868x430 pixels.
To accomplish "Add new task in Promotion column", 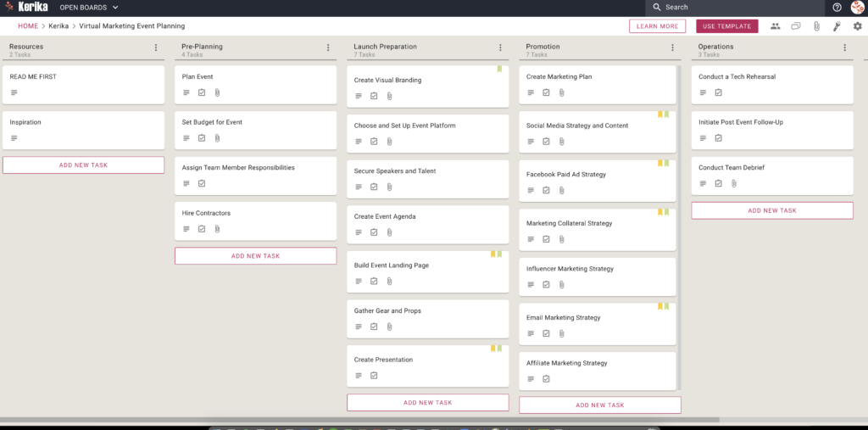I will 600,405.
